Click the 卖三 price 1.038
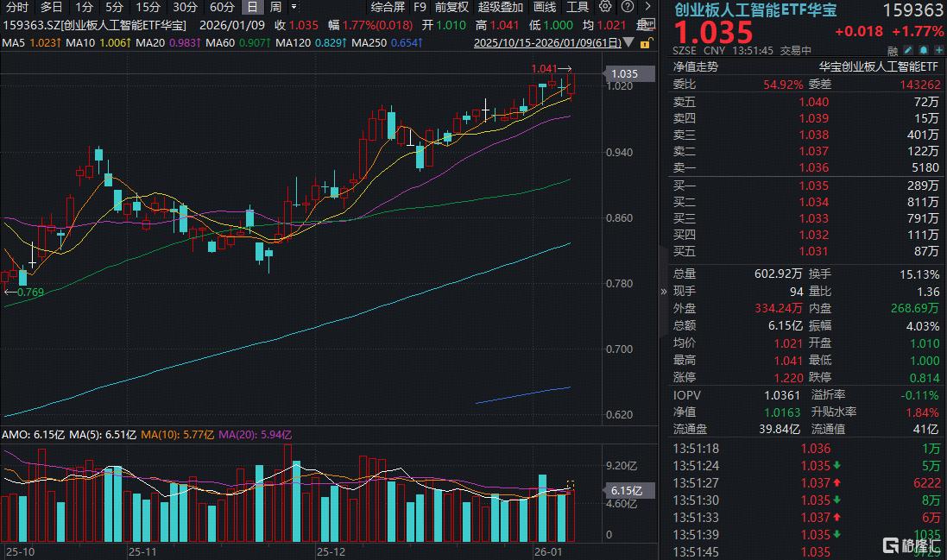The width and height of the screenshot is (947, 560). coord(813,135)
